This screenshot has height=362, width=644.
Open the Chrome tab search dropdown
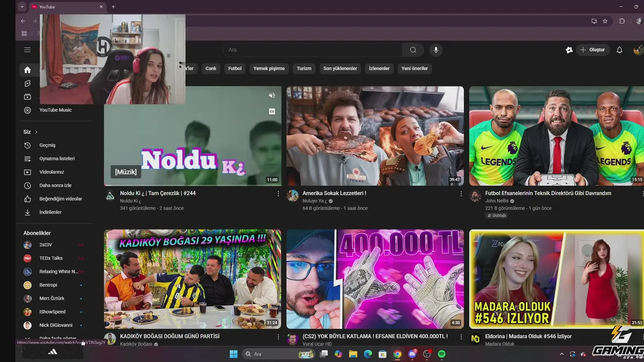[x=22, y=7]
